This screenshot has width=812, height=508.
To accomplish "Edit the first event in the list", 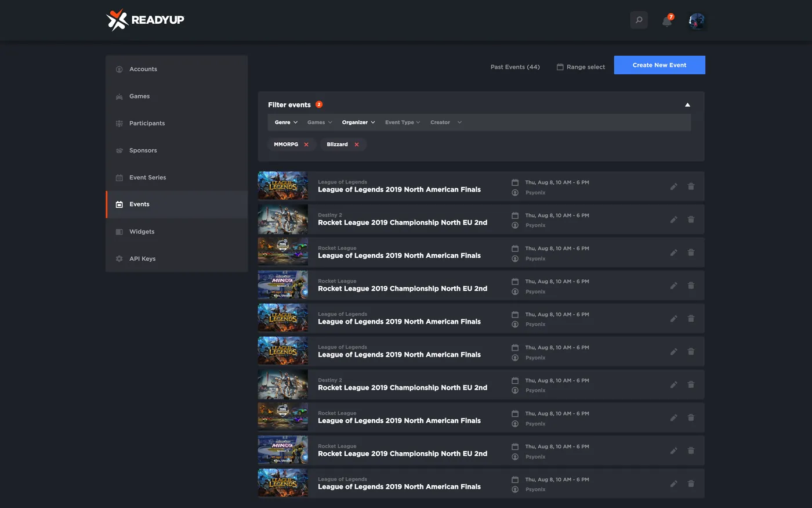I will click(x=673, y=187).
